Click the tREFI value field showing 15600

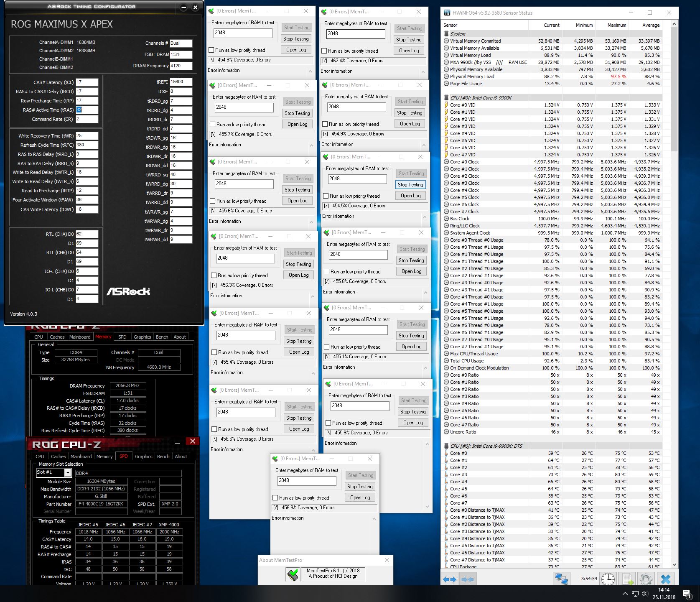[x=181, y=82]
